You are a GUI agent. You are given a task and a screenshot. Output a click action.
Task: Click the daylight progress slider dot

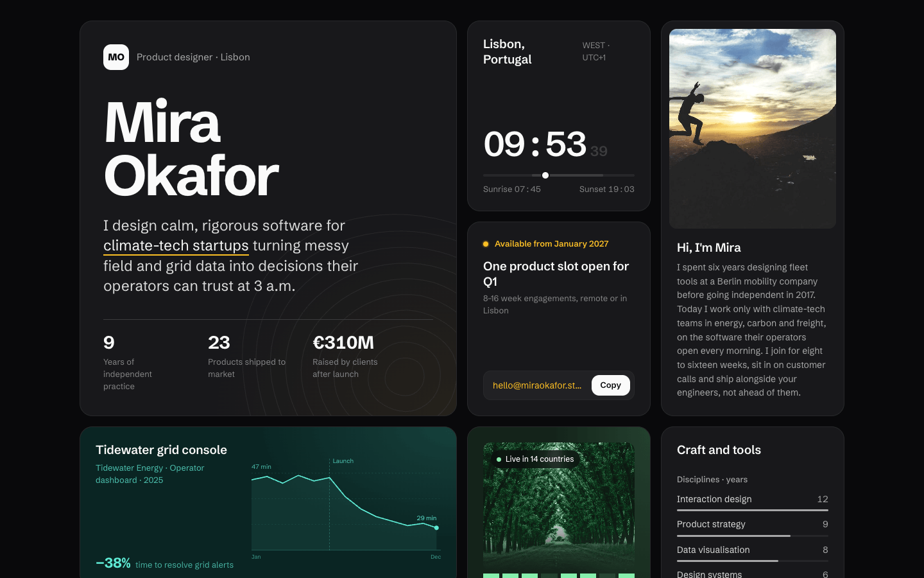click(545, 175)
